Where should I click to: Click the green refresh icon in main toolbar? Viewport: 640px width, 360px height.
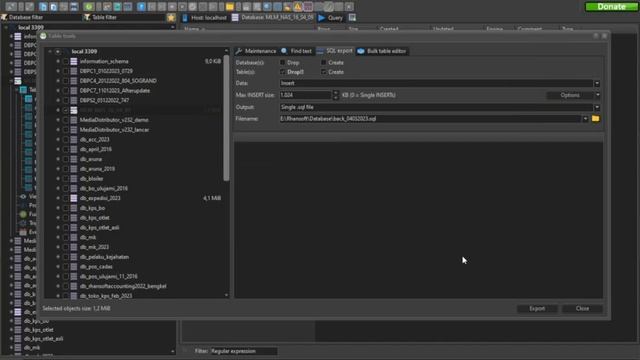89,7
